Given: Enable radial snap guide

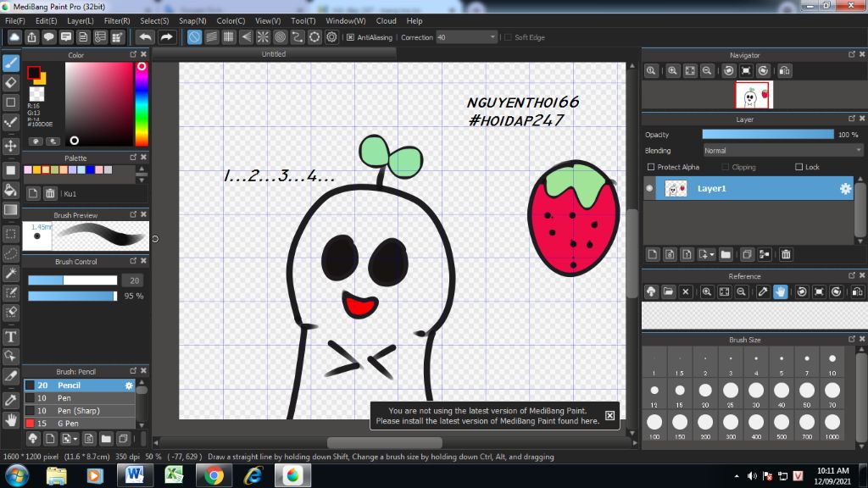Looking at the screenshot, I should 263,37.
